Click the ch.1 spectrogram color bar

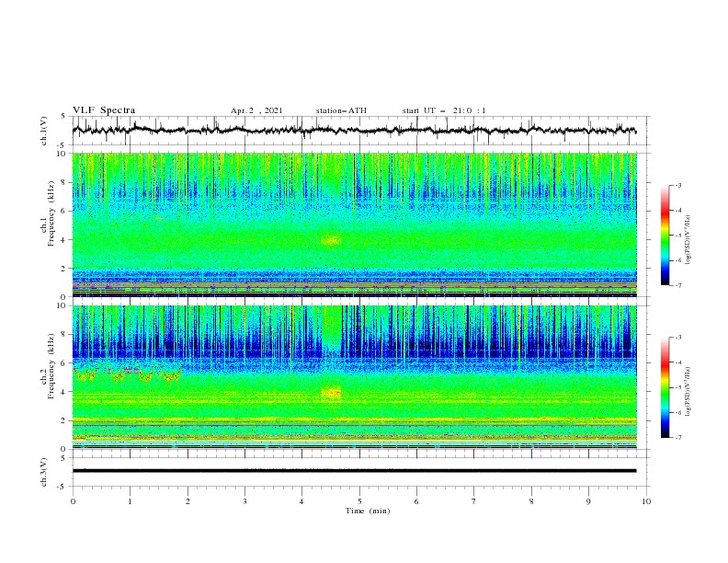(x=665, y=236)
